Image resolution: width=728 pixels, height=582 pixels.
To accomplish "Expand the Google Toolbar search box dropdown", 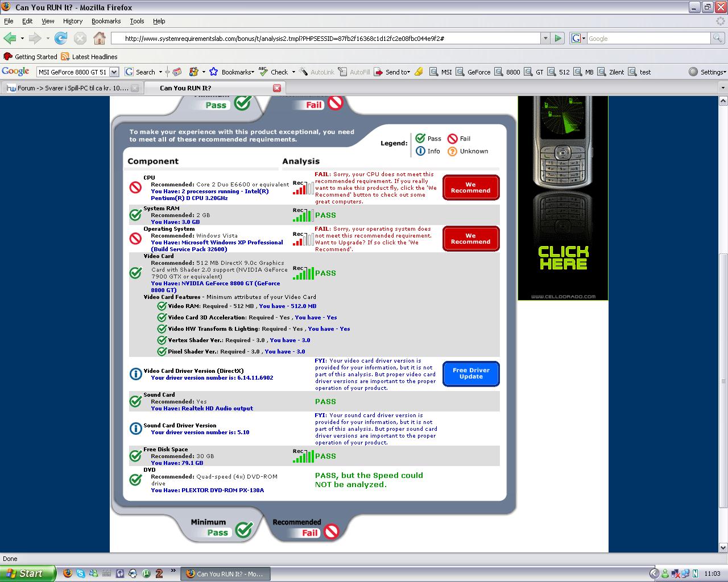I will tap(114, 72).
